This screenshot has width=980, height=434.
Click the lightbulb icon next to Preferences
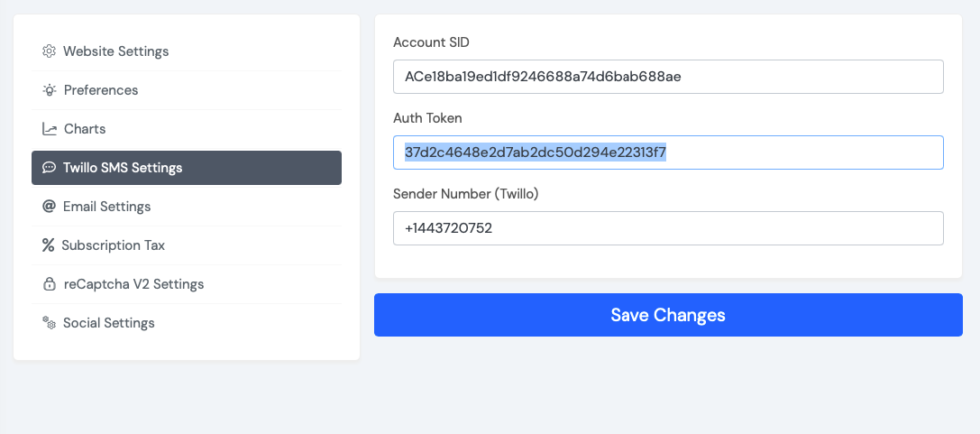point(50,90)
